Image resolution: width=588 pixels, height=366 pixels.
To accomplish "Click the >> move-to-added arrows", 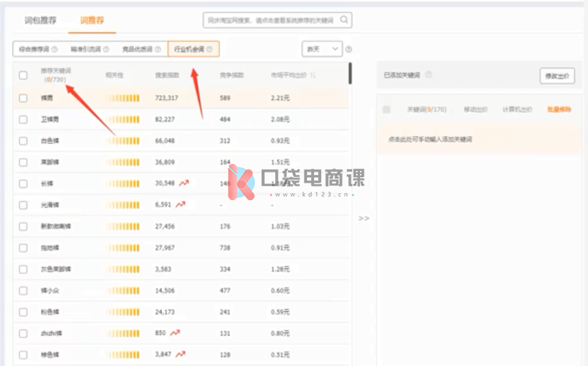I will (364, 218).
